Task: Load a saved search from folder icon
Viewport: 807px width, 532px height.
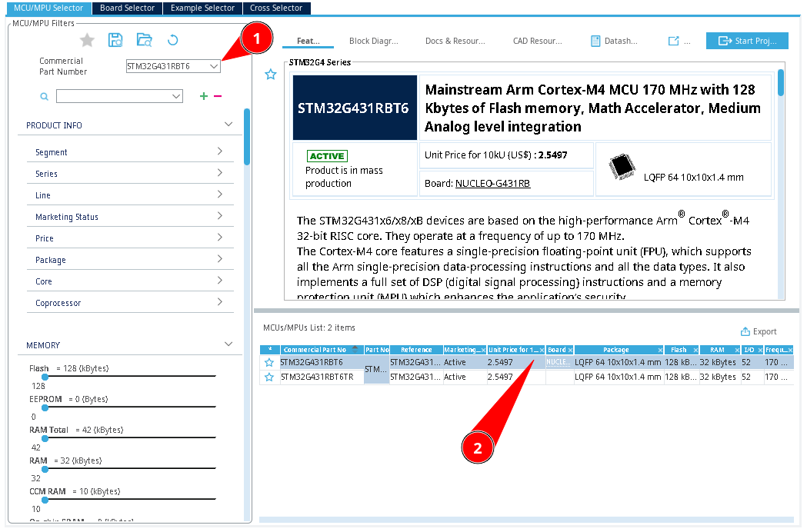Action: click(144, 40)
